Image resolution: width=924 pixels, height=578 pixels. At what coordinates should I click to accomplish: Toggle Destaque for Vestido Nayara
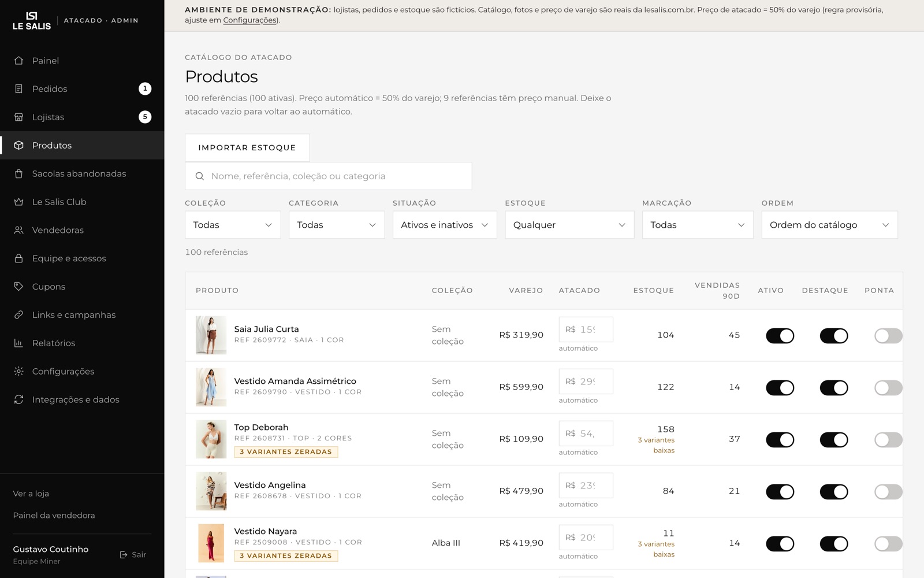pyautogui.click(x=833, y=544)
